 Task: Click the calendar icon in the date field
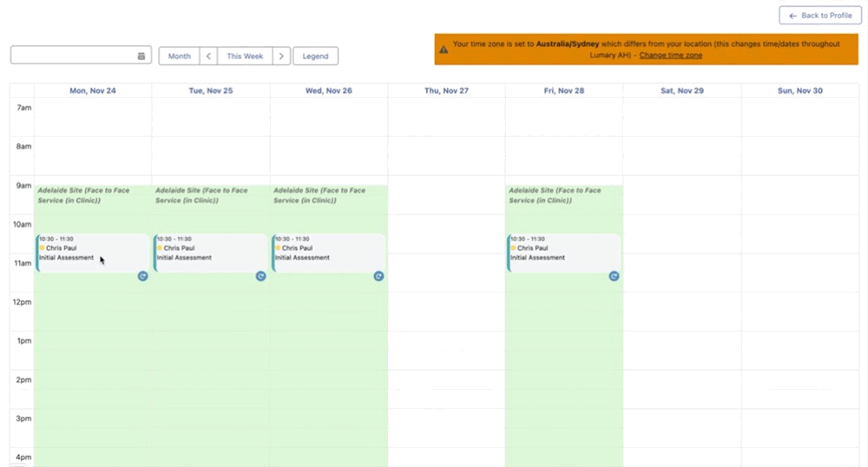(141, 56)
